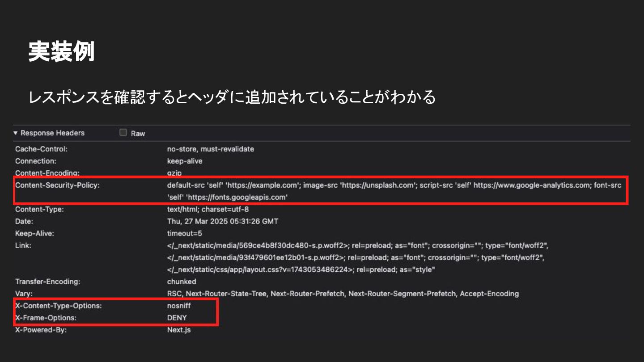Click the 'gzip' value
The width and height of the screenshot is (644, 362).
tap(174, 173)
